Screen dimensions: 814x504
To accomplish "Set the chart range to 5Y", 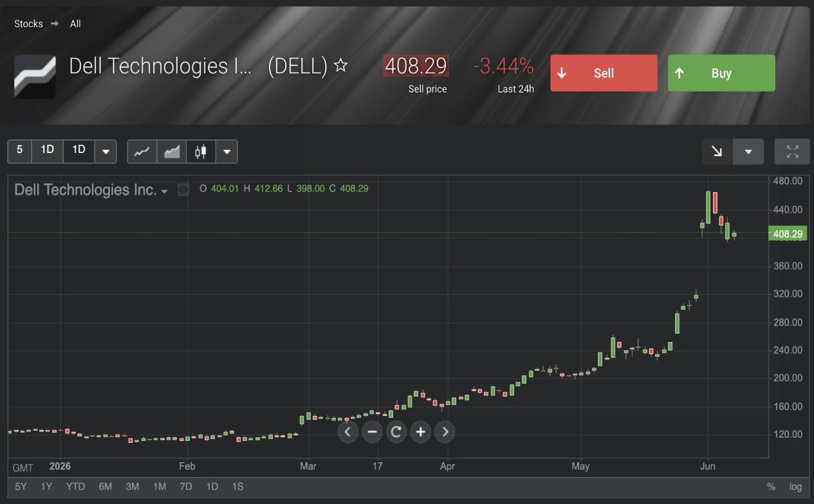I will pos(20,487).
